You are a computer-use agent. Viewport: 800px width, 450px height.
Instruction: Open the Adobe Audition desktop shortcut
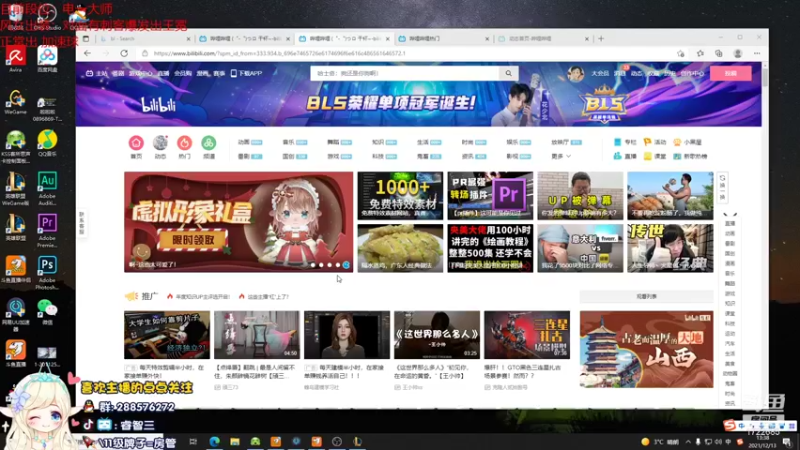(x=47, y=188)
